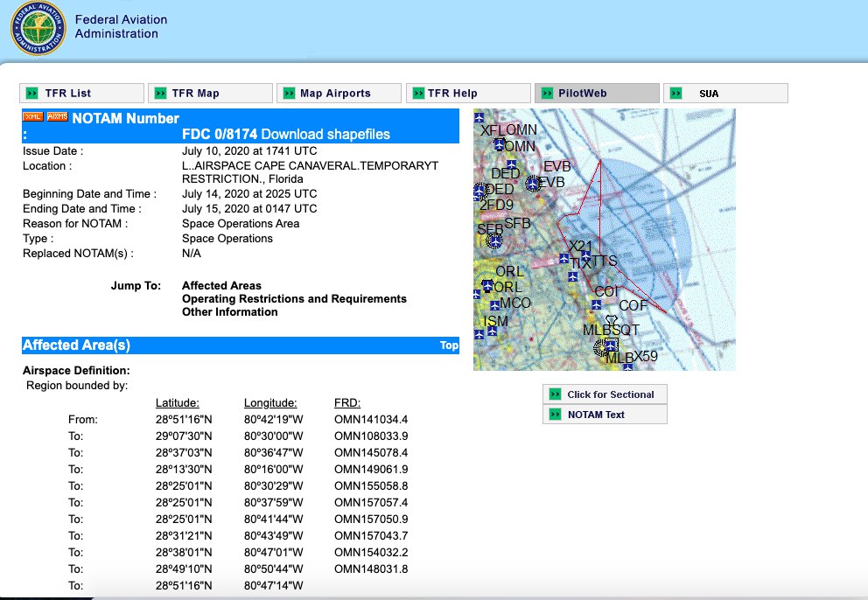Click latitude 28°13'30"N cell
The width and height of the screenshot is (868, 600).
(x=184, y=470)
